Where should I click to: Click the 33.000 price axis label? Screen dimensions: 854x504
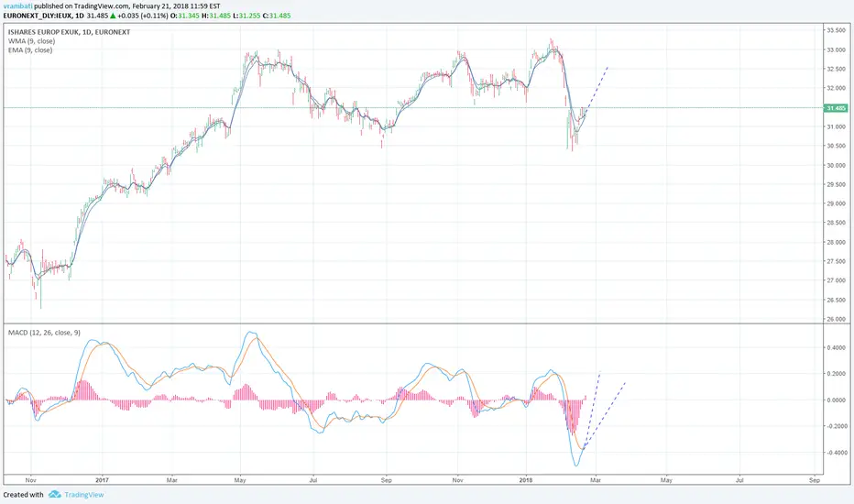point(836,49)
